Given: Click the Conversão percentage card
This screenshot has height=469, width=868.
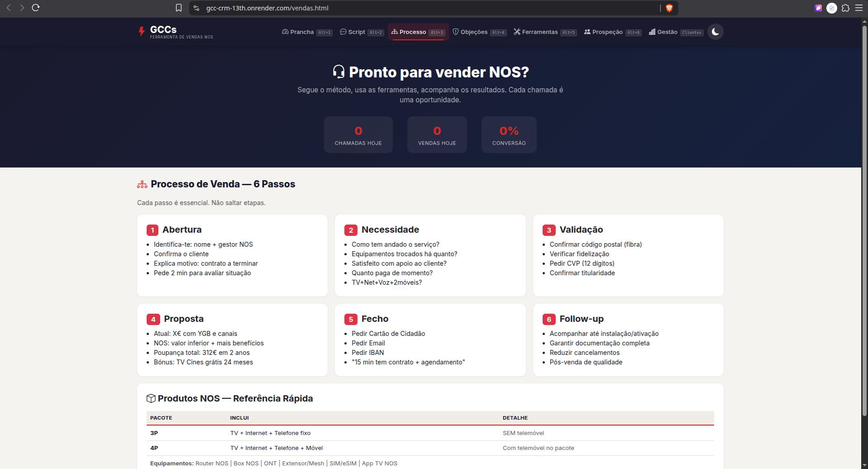Looking at the screenshot, I should pyautogui.click(x=509, y=134).
